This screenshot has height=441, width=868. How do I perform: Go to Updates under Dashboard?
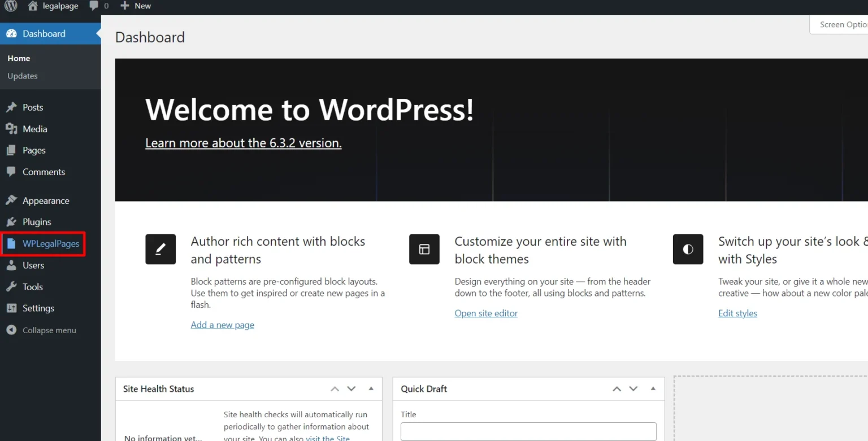coord(23,76)
